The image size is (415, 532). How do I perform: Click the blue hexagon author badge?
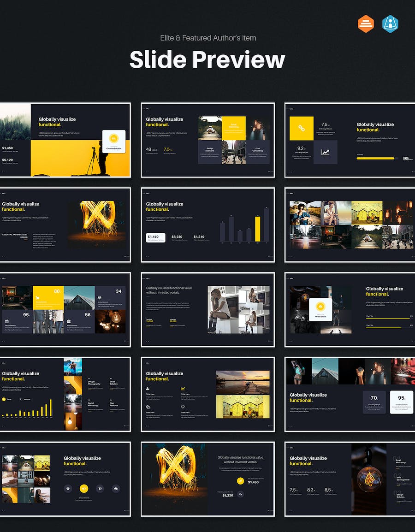point(390,24)
